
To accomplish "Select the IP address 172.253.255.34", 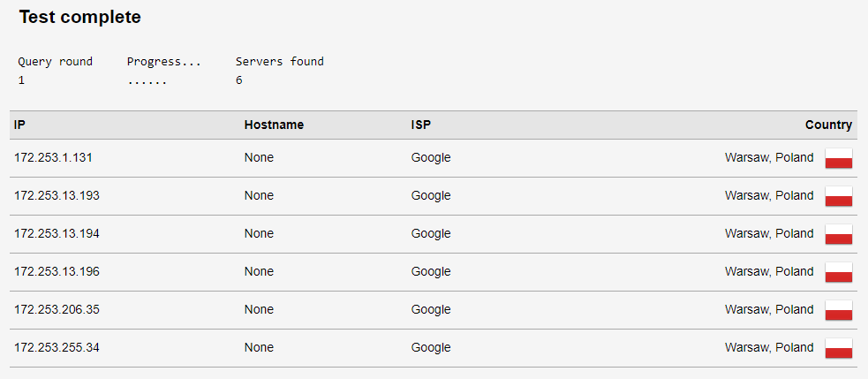I will (57, 347).
